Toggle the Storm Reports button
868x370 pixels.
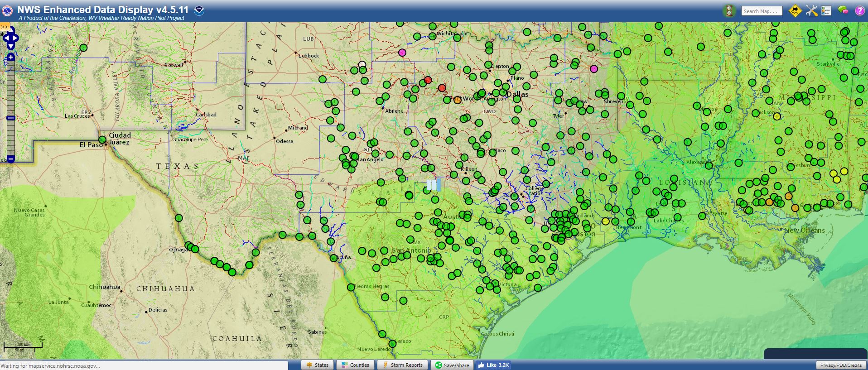402,365
